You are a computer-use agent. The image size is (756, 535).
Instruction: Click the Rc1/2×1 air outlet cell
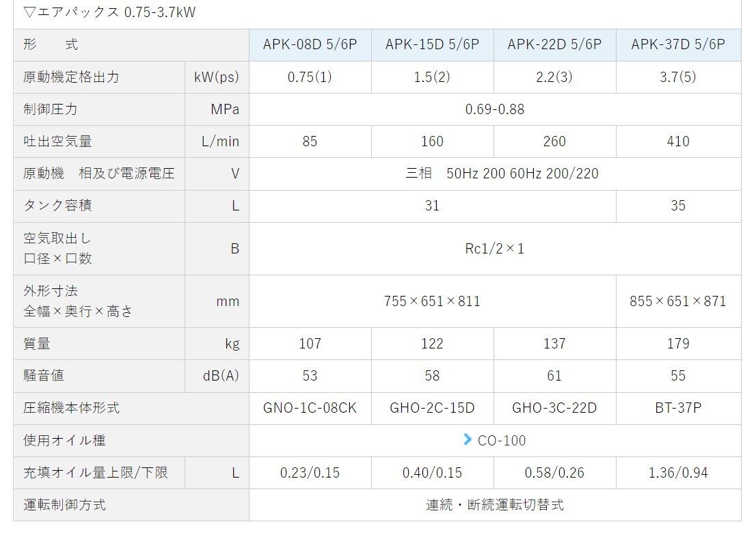click(494, 249)
